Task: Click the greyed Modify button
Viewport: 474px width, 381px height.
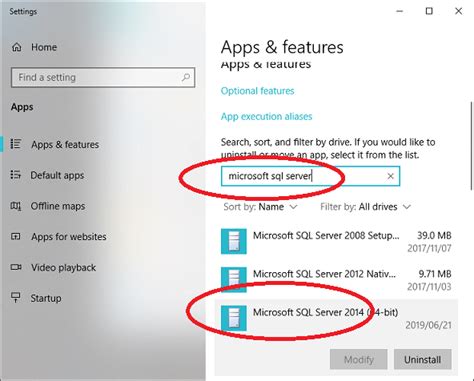Action: coord(359,359)
